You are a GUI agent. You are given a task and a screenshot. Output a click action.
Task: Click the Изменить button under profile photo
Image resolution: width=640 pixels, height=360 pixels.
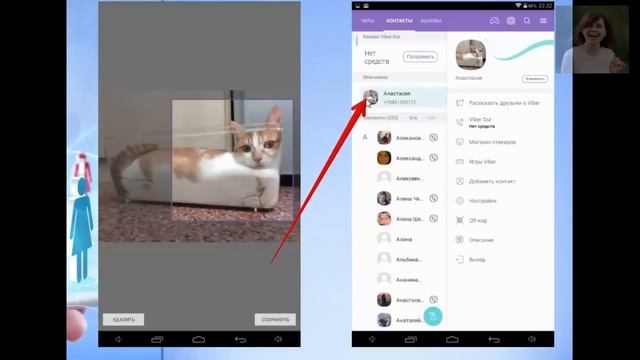pyautogui.click(x=535, y=79)
